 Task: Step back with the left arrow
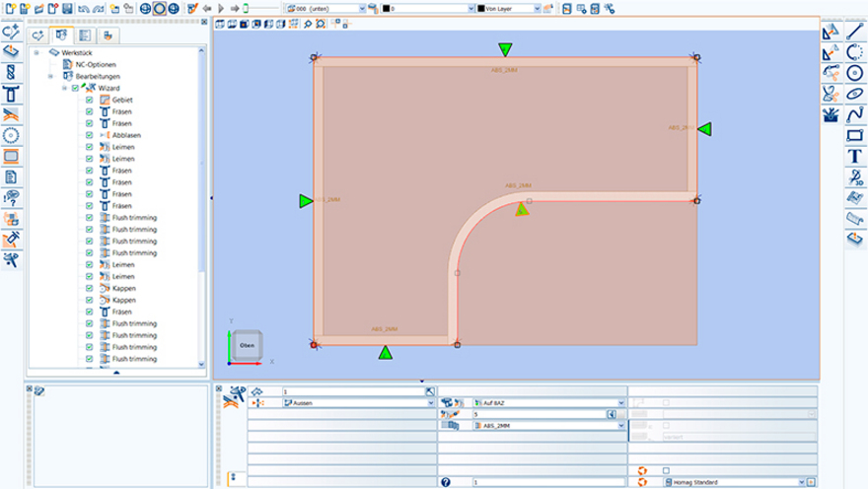click(x=207, y=8)
